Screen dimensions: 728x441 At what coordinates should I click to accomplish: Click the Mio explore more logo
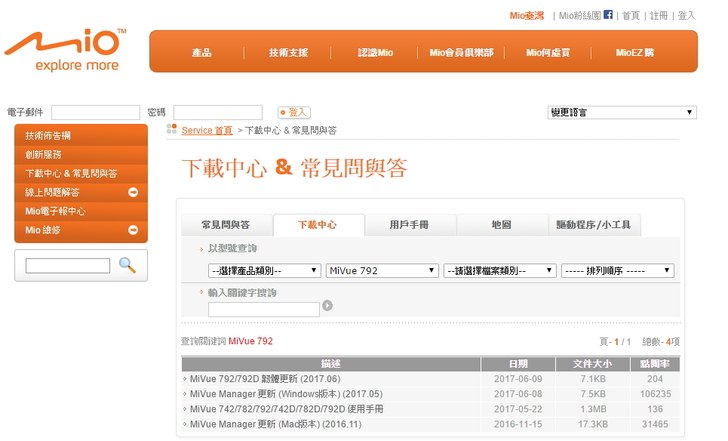click(x=65, y=50)
